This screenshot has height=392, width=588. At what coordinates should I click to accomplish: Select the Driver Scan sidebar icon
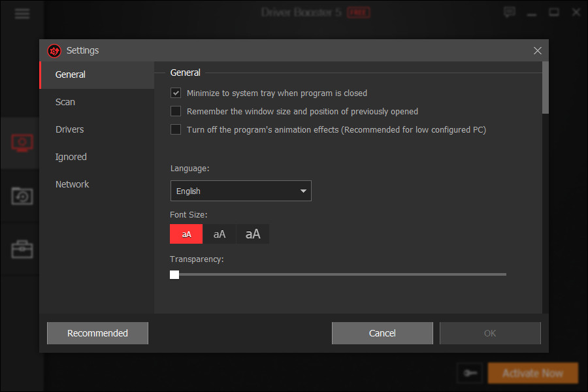click(x=22, y=142)
